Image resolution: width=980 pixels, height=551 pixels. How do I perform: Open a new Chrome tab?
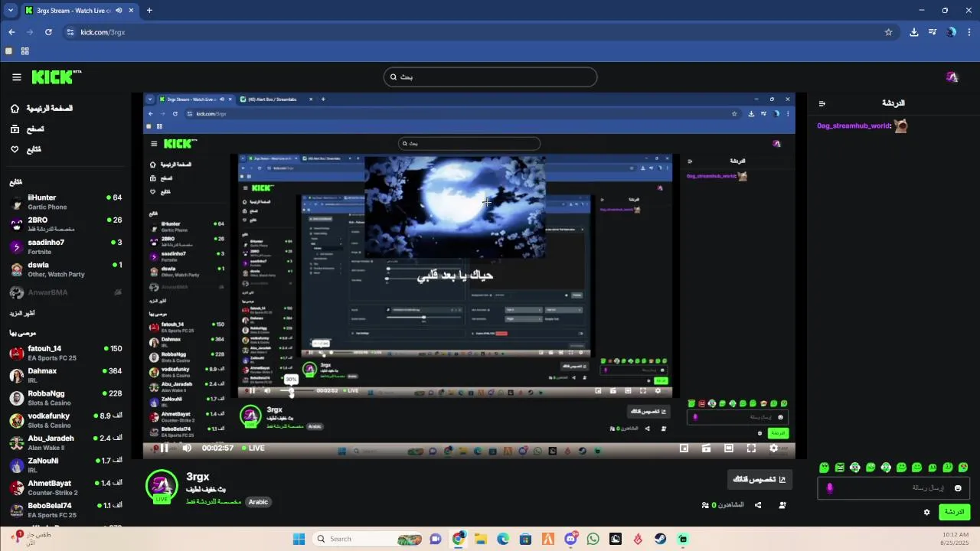point(149,11)
